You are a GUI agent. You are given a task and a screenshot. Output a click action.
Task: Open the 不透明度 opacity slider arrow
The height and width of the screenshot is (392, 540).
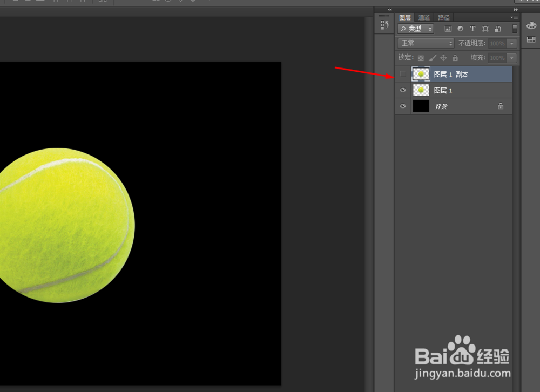pos(512,43)
